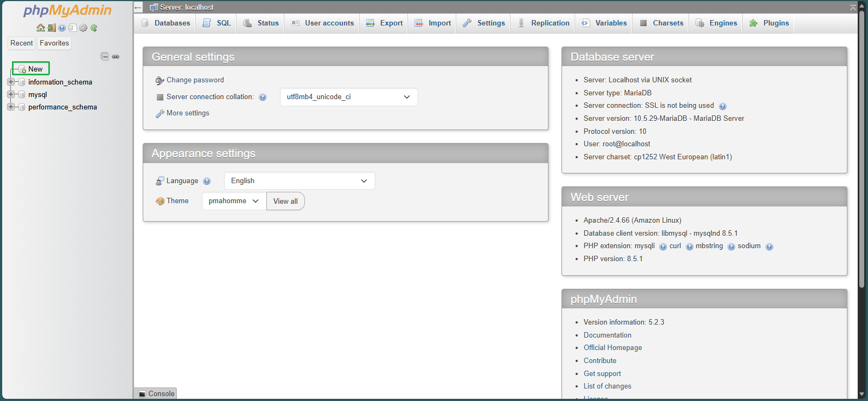
Task: Expand the information_schema tree node
Action: pyautogui.click(x=11, y=82)
